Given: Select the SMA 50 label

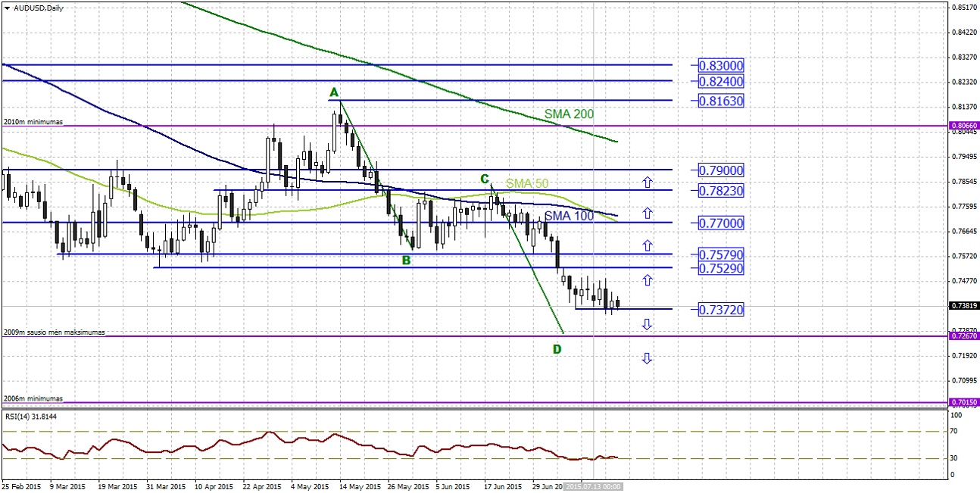Looking at the screenshot, I should click(527, 183).
